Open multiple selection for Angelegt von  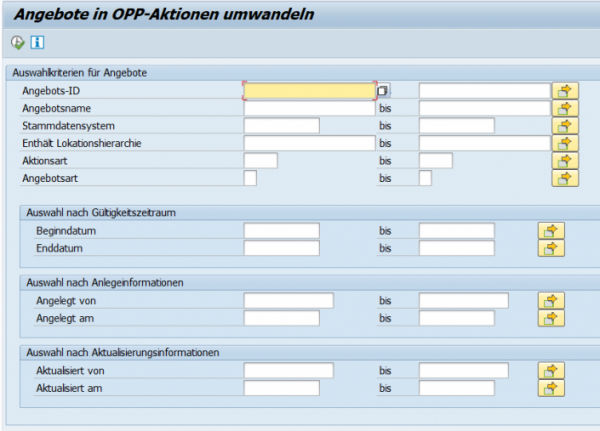click(551, 301)
